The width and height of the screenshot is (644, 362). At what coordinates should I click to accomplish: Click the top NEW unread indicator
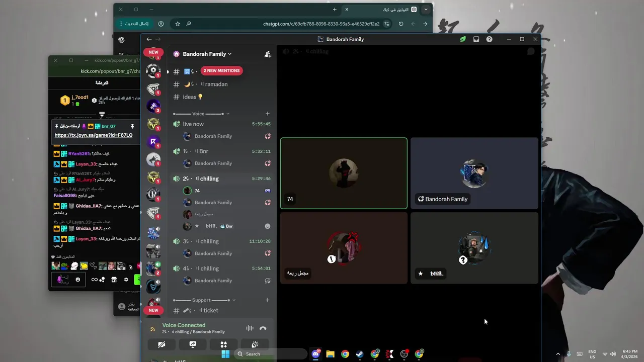pos(153,52)
